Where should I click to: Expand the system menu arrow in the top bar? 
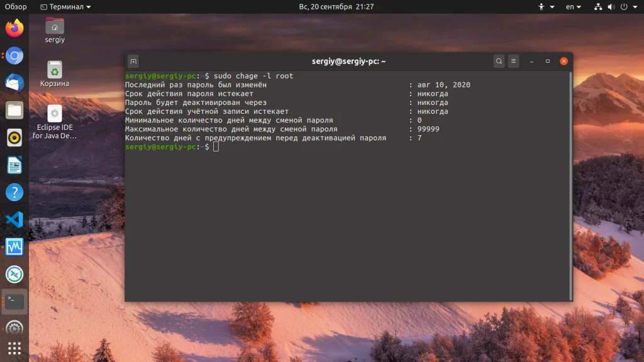pos(635,7)
